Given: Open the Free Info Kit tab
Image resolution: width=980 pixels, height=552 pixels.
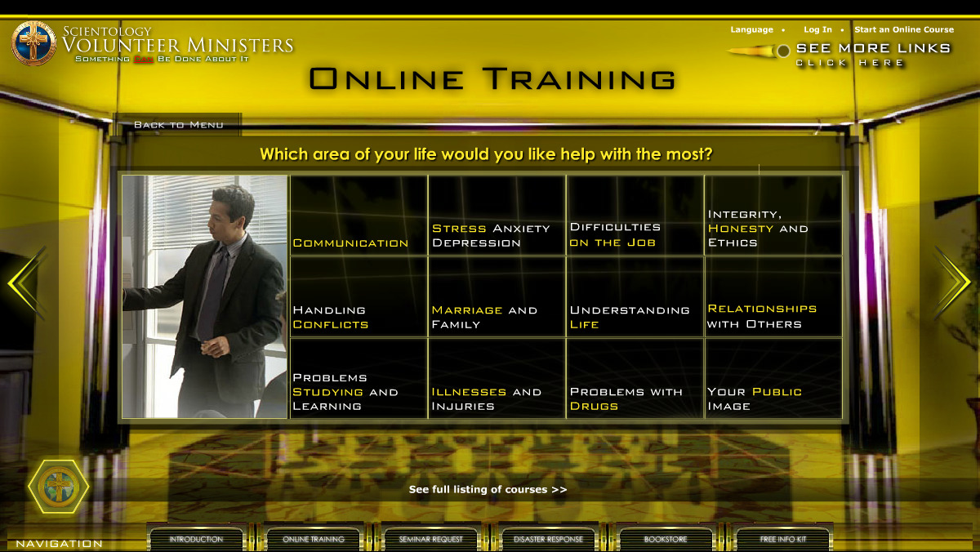Looking at the screenshot, I should tap(782, 540).
